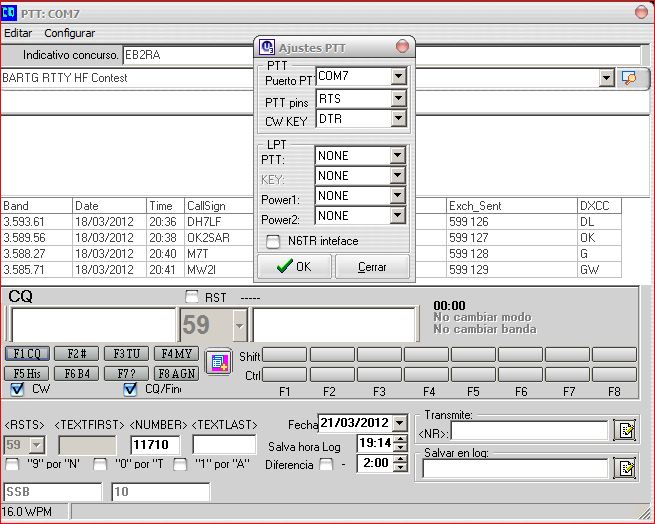Enable the N6TR interface checkbox
655x524 pixels.
(273, 241)
